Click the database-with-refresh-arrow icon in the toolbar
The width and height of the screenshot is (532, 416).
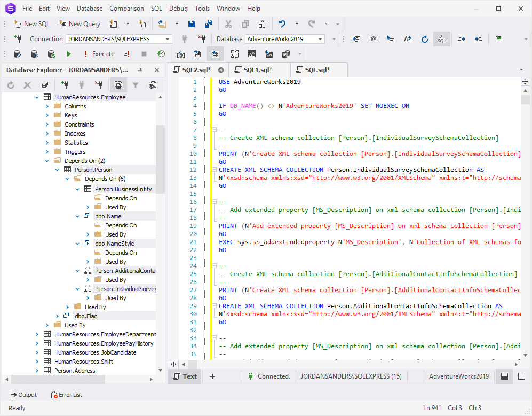coord(34,53)
